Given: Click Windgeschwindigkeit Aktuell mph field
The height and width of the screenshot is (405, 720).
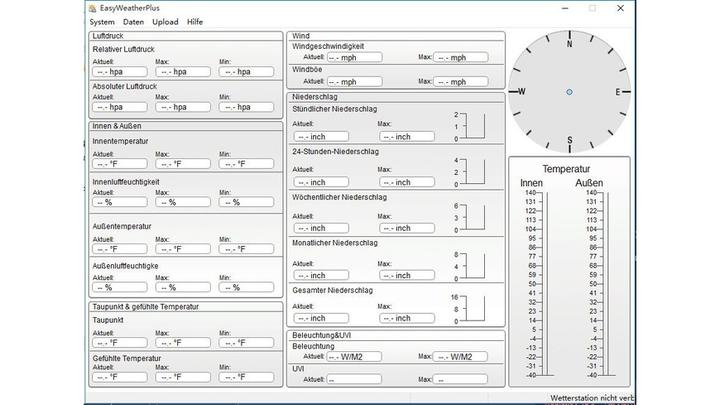Looking at the screenshot, I should click(354, 58).
